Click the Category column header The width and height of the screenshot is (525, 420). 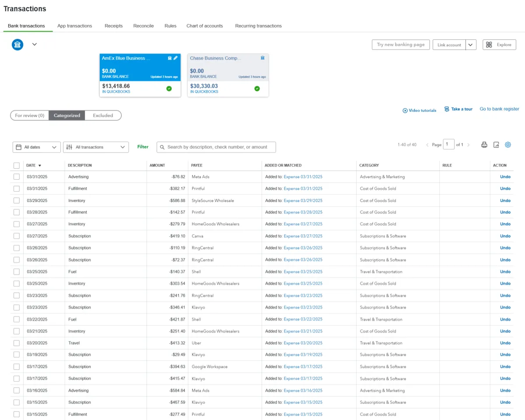(x=369, y=166)
